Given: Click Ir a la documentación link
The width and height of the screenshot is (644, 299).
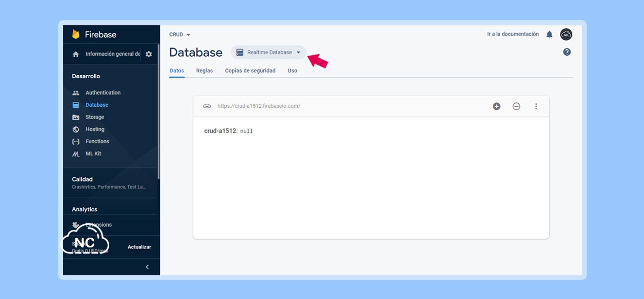Looking at the screenshot, I should point(513,34).
